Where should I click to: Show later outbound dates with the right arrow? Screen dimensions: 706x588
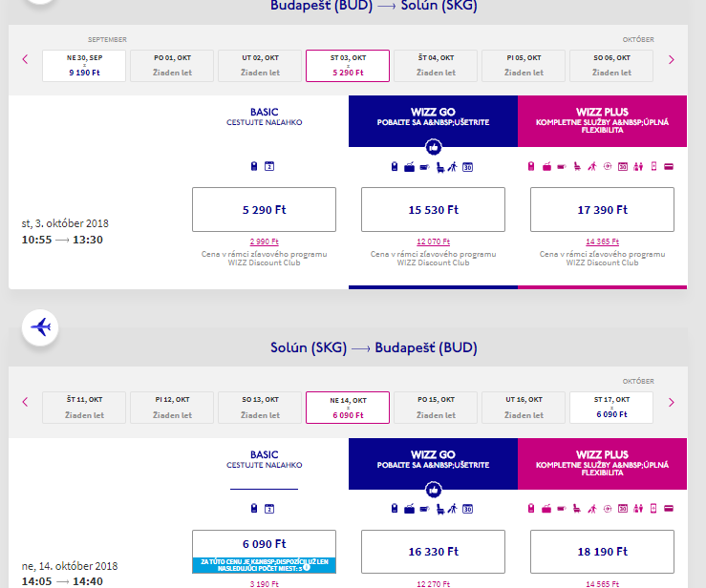click(672, 59)
